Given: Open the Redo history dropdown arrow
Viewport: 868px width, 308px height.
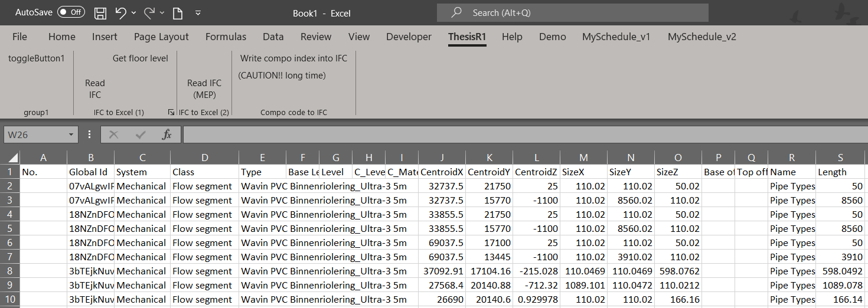Looking at the screenshot, I should [x=163, y=12].
